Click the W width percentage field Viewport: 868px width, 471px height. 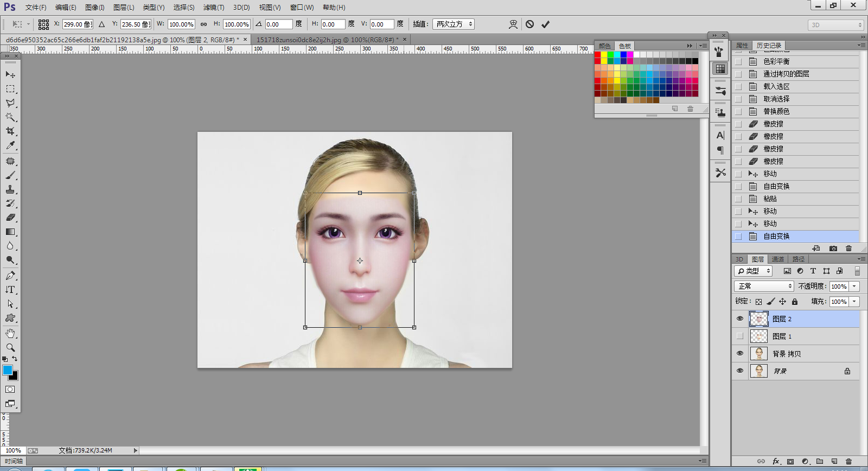tap(181, 24)
